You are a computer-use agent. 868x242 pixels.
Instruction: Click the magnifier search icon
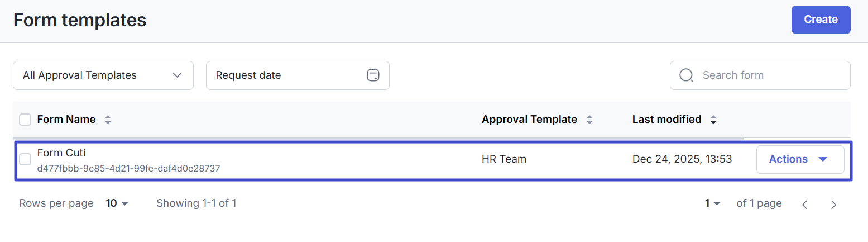pyautogui.click(x=686, y=75)
